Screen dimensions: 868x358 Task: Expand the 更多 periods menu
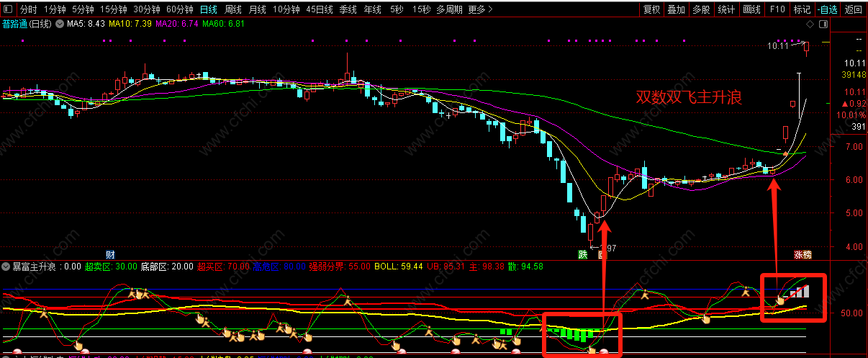[480, 10]
